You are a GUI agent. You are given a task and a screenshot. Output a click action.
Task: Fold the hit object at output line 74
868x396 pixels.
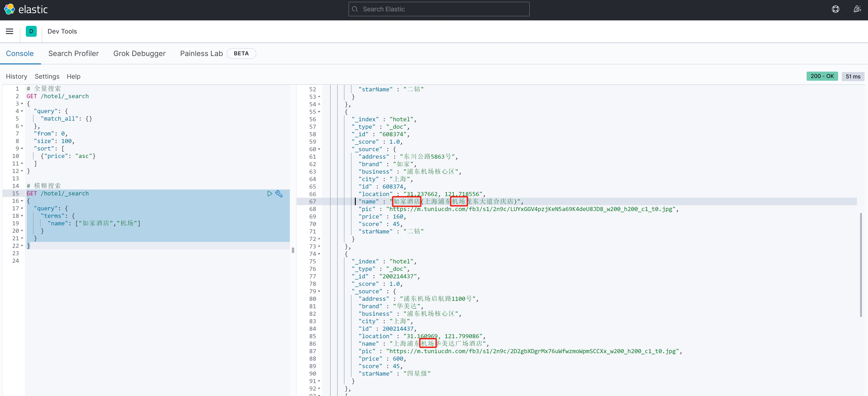[x=319, y=254]
